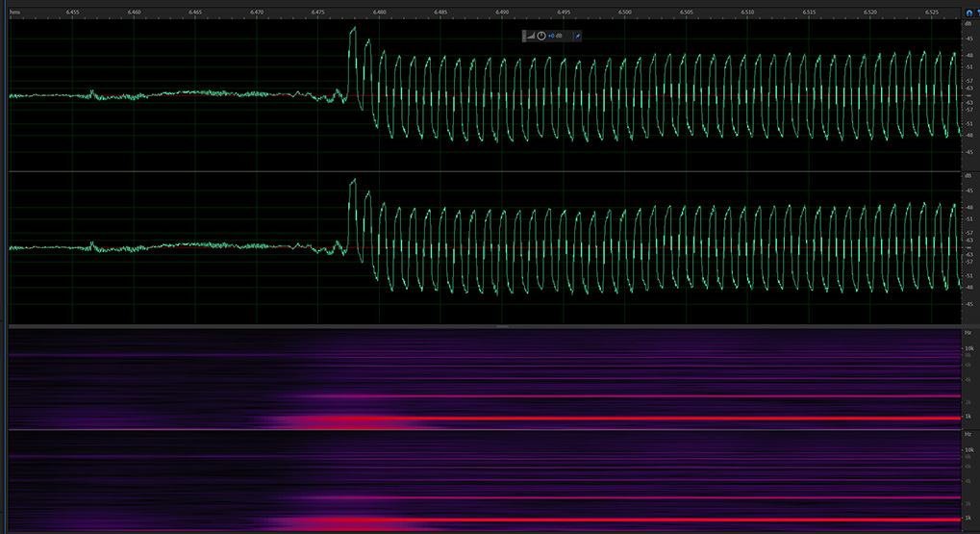Click the 1k label on the lower Hz scale
The image size is (980, 534).
point(969,518)
